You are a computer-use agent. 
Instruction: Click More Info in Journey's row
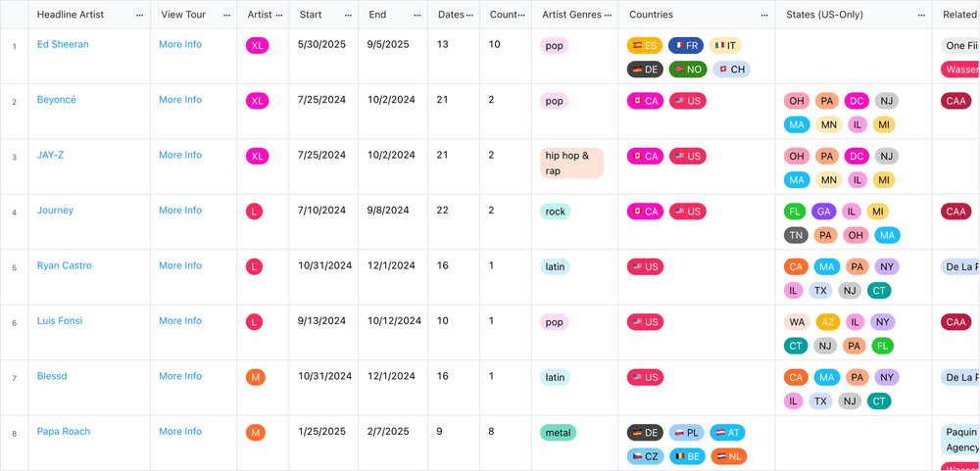click(x=180, y=210)
